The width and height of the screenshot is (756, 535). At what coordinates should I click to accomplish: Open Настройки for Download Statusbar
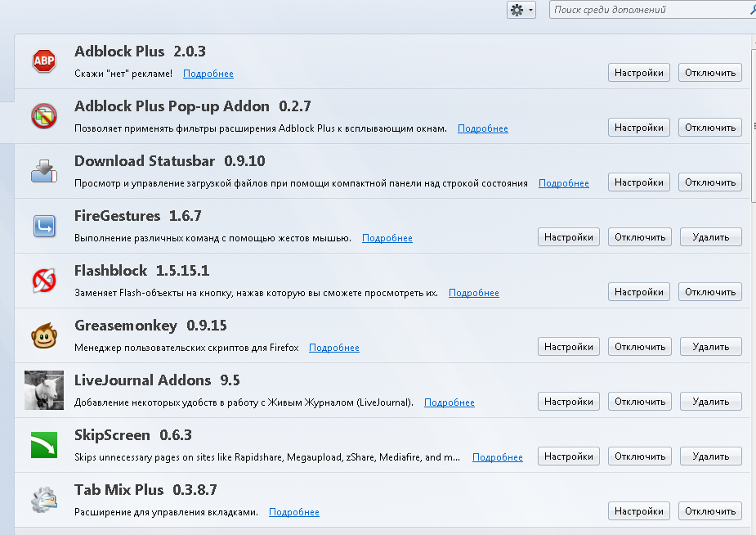click(639, 182)
